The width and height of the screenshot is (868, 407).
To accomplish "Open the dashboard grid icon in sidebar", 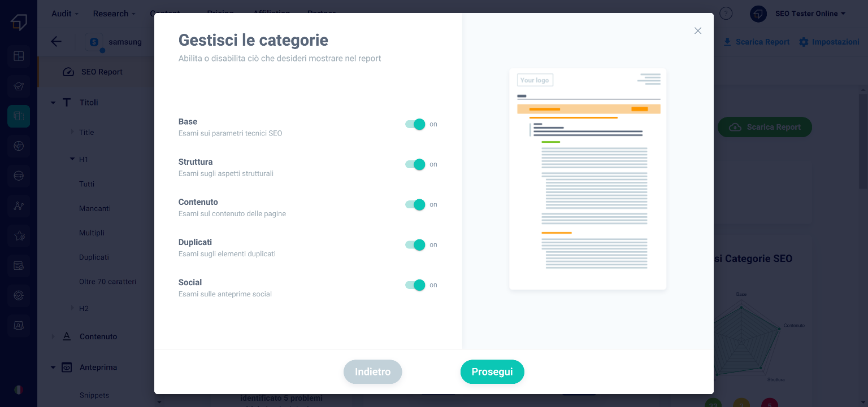I will pyautogui.click(x=19, y=56).
